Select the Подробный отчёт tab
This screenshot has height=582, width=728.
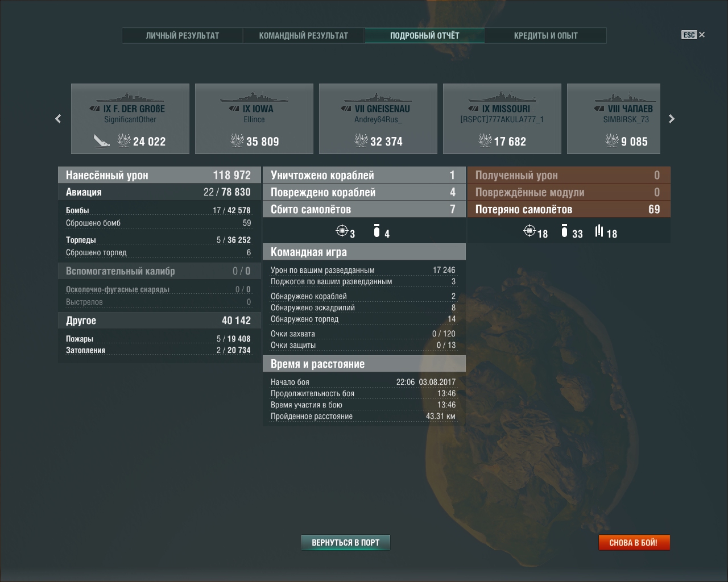(424, 36)
